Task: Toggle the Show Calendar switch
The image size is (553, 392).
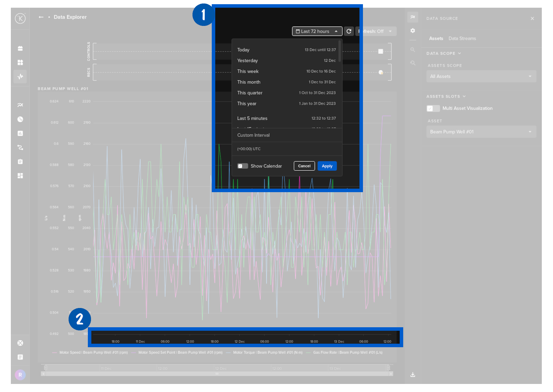Action: coord(242,166)
